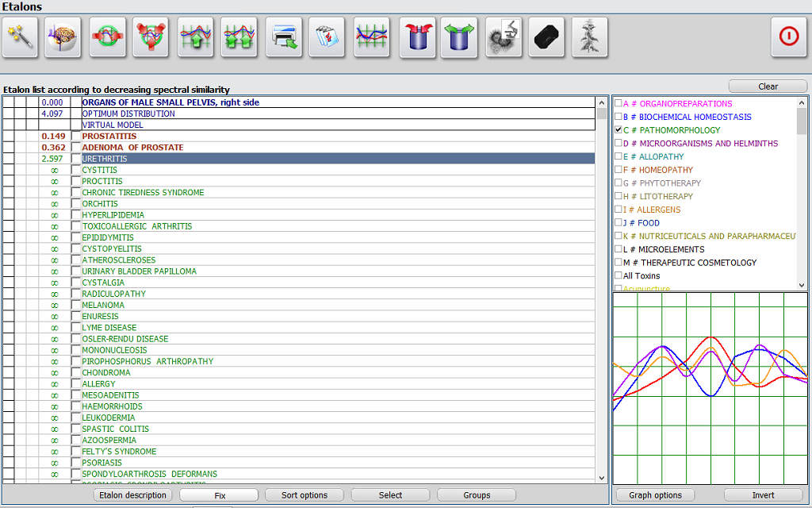Open the clipboard copy icon
Viewport: 812px width, 508px height.
coord(327,37)
